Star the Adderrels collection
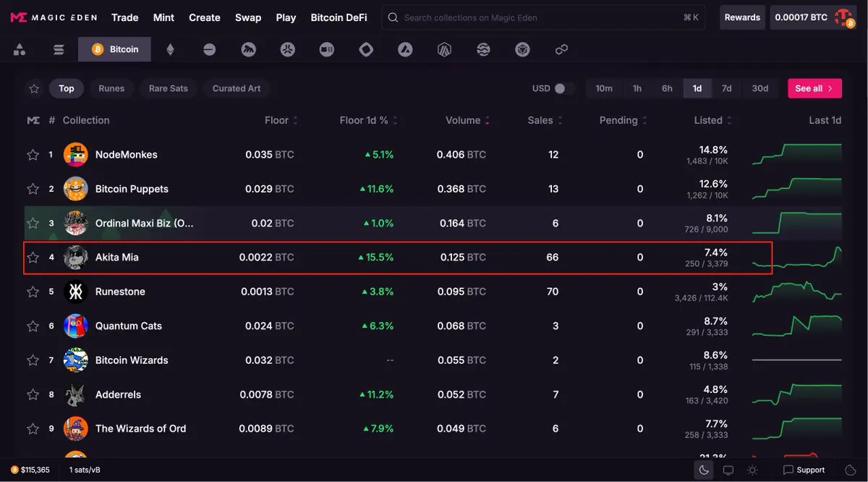Image resolution: width=868 pixels, height=482 pixels. [x=33, y=394]
